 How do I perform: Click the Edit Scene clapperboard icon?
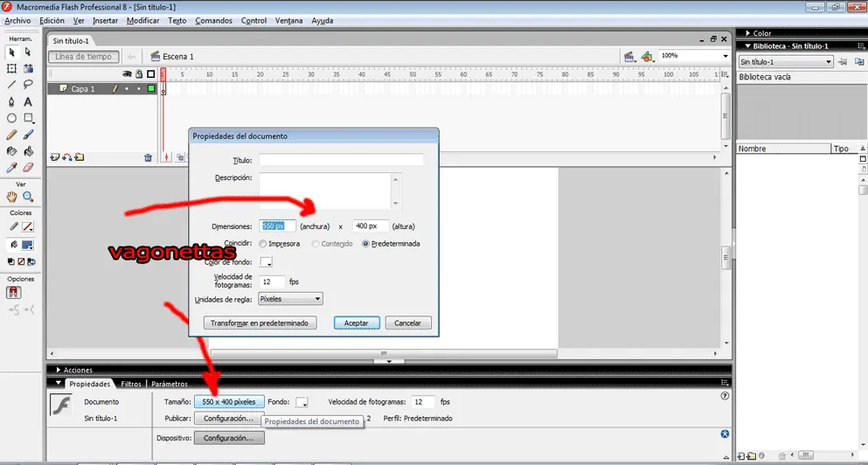628,57
